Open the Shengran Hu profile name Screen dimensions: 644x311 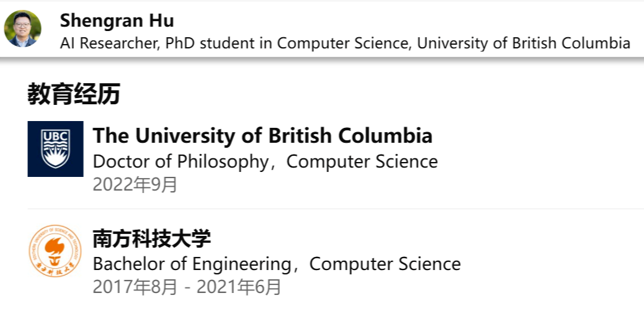117,20
